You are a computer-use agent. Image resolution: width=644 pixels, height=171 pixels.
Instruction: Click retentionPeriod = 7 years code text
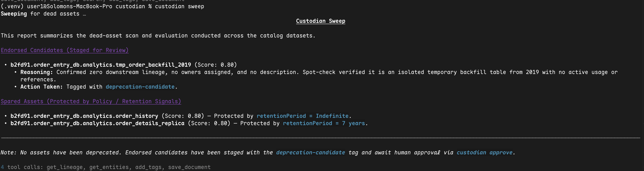coord(324,123)
